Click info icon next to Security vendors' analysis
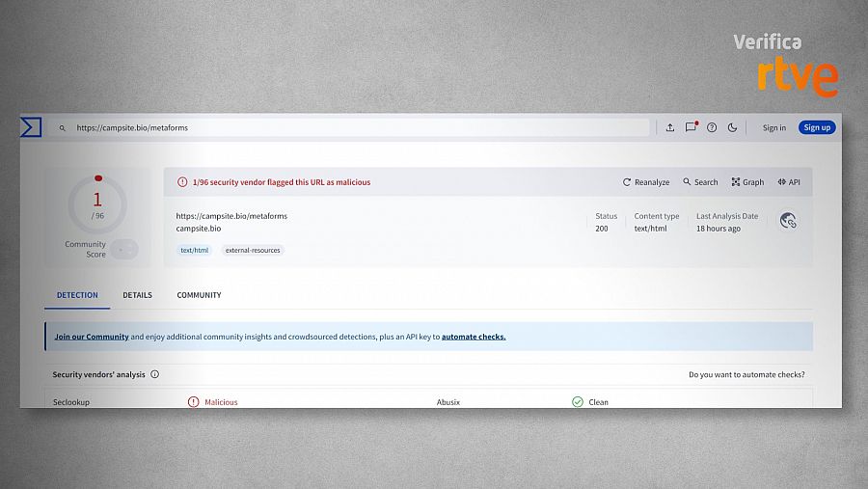Screen dimensions: 868x489 pos(155,374)
